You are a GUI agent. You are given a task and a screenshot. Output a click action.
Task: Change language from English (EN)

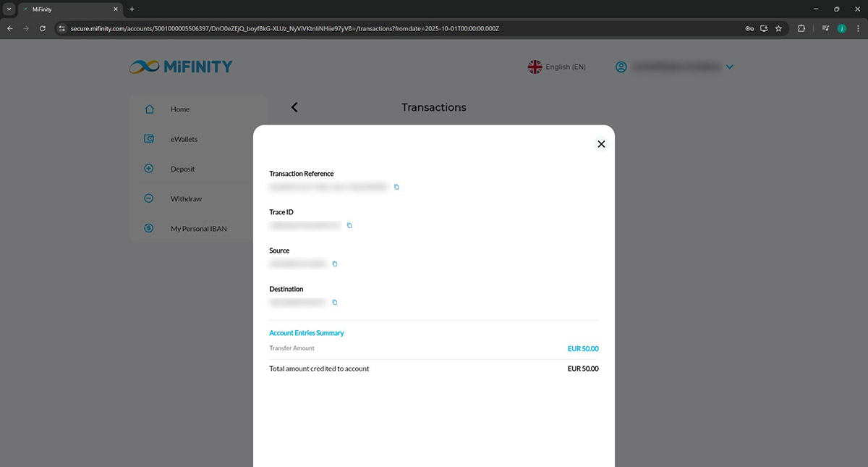pyautogui.click(x=557, y=67)
